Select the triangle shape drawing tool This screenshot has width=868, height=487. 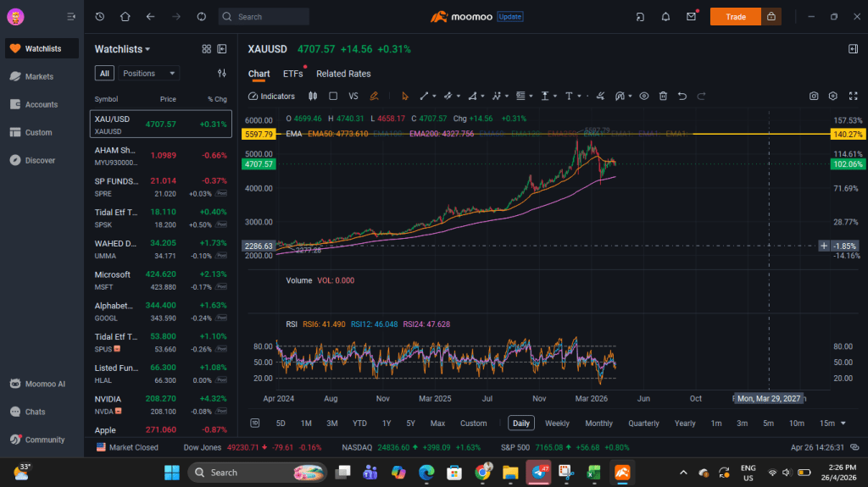[472, 97]
